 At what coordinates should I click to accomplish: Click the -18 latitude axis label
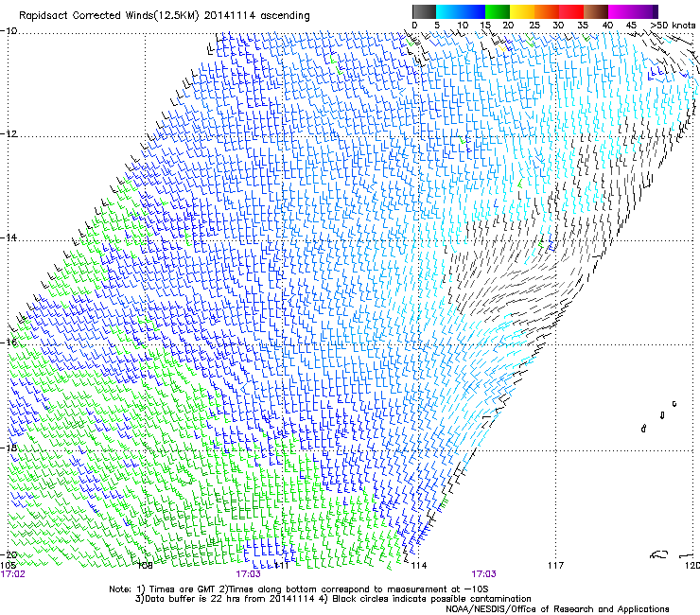pyautogui.click(x=9, y=448)
